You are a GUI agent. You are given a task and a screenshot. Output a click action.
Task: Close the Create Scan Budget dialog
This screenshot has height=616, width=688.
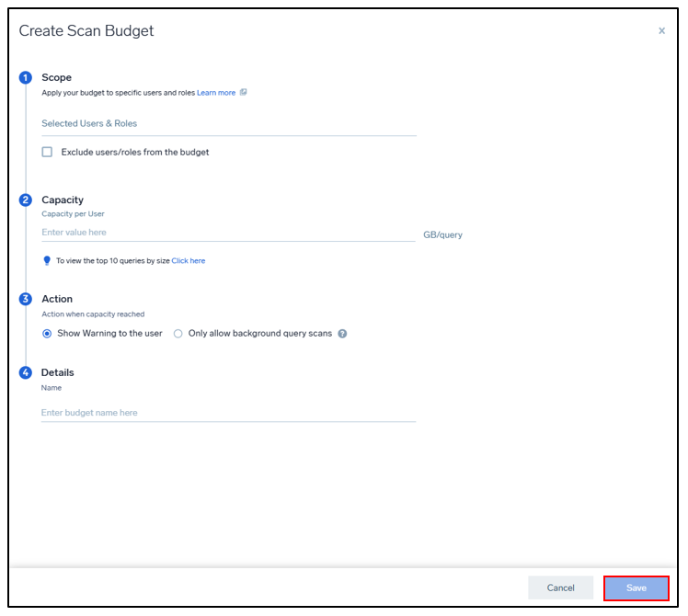(x=661, y=30)
